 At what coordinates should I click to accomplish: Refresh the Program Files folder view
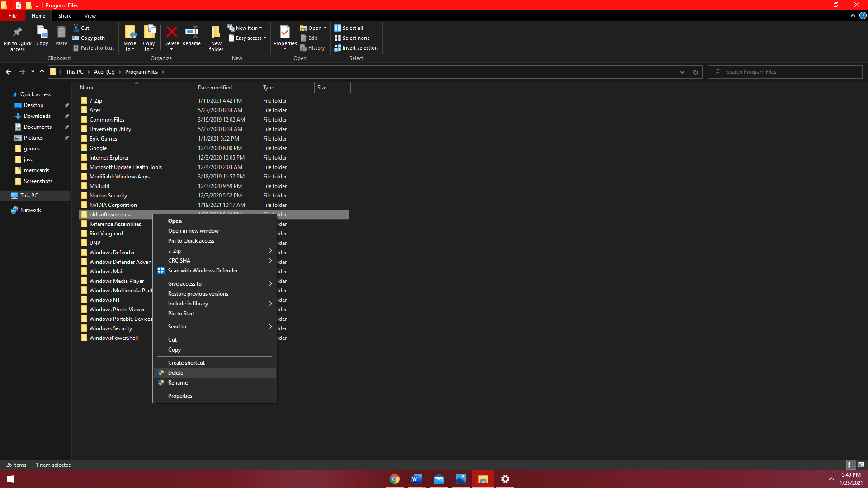point(696,72)
